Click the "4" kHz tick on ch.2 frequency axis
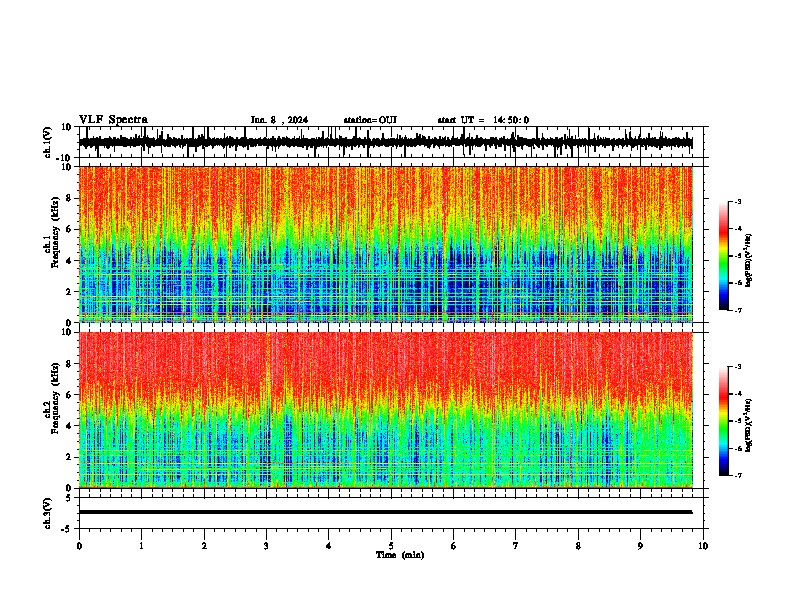792x612 pixels. 69,426
